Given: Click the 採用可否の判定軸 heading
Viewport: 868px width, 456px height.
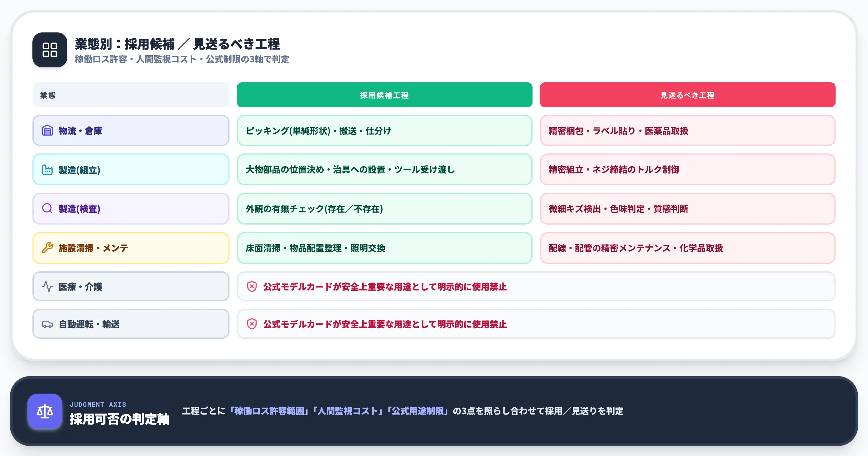Looking at the screenshot, I should click(x=119, y=419).
